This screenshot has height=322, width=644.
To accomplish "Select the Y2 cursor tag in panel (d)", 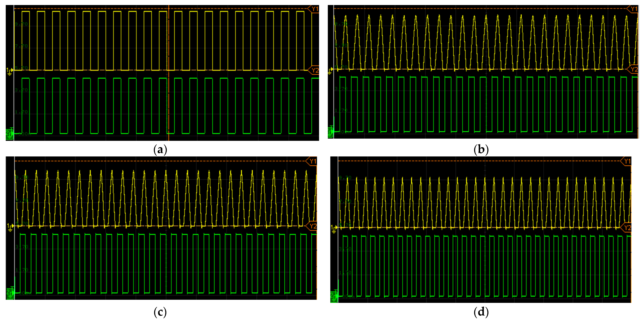I will [627, 228].
